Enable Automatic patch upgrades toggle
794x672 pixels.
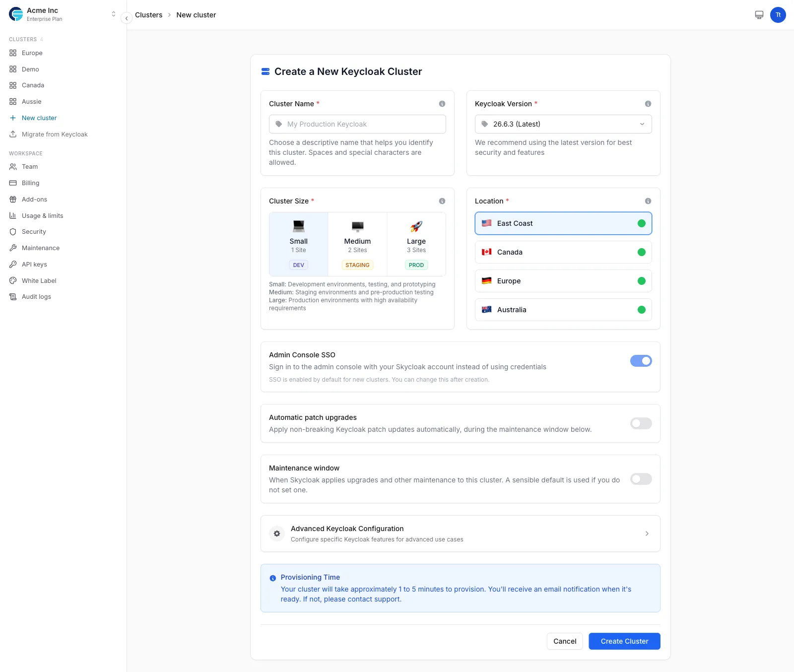641,423
